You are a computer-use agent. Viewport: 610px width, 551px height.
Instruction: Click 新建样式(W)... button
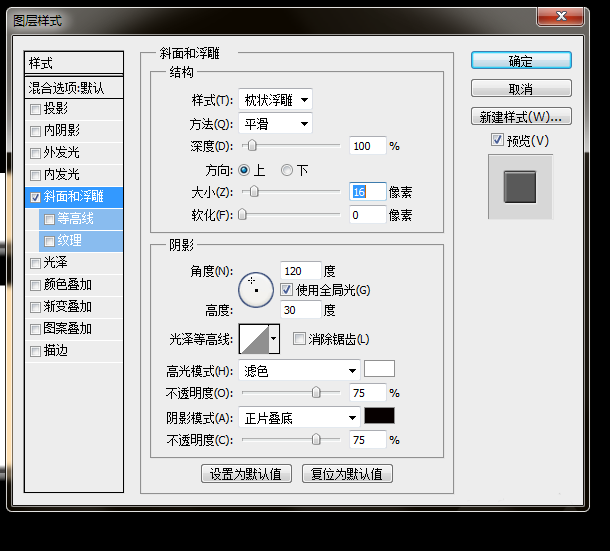521,117
